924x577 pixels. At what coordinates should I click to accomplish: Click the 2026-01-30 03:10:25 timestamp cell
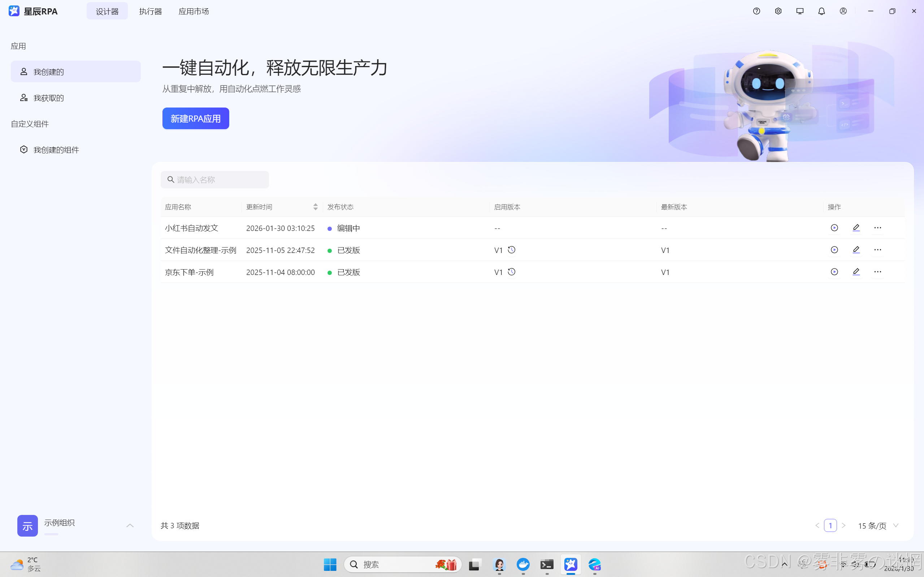(281, 228)
